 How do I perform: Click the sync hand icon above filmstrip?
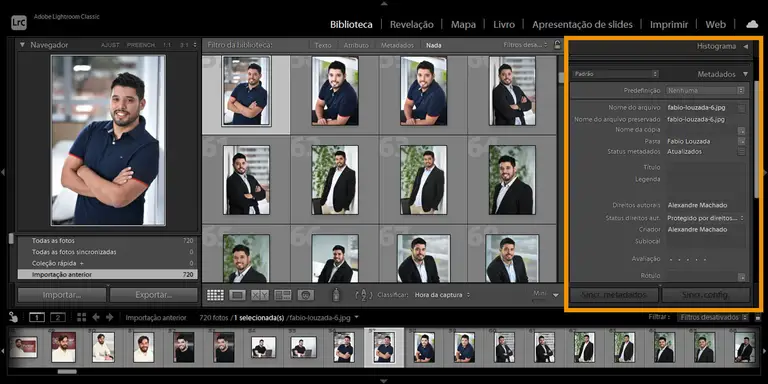point(13,317)
